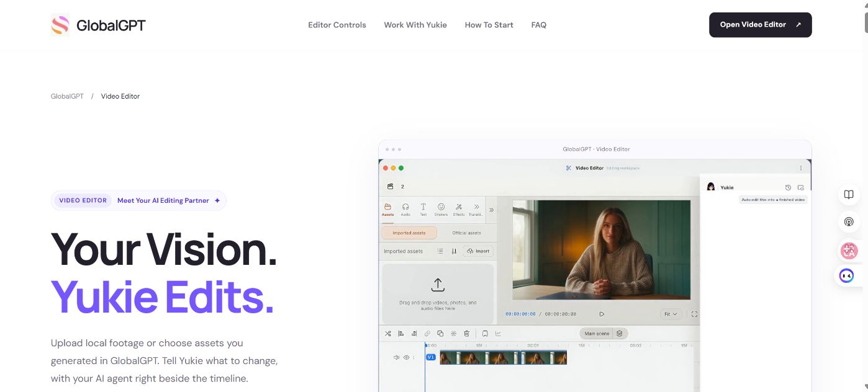Click the Yukie avatar

(711, 187)
